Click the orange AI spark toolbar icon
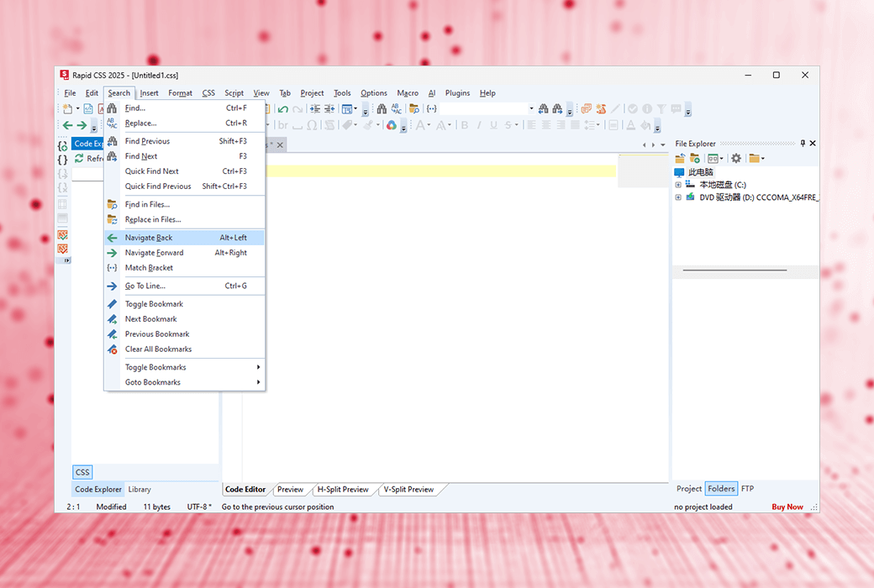 601,108
